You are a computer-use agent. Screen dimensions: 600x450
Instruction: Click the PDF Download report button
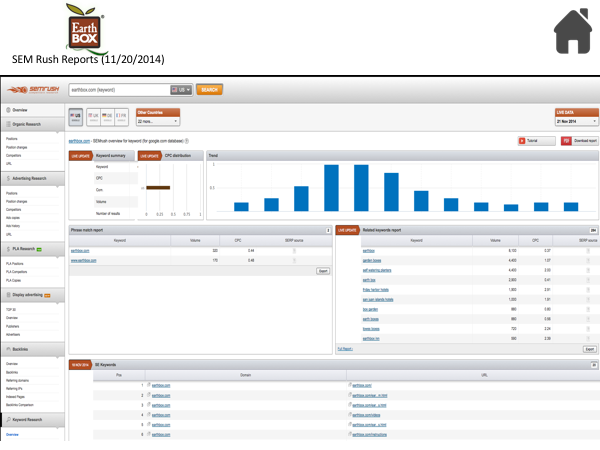click(x=579, y=141)
